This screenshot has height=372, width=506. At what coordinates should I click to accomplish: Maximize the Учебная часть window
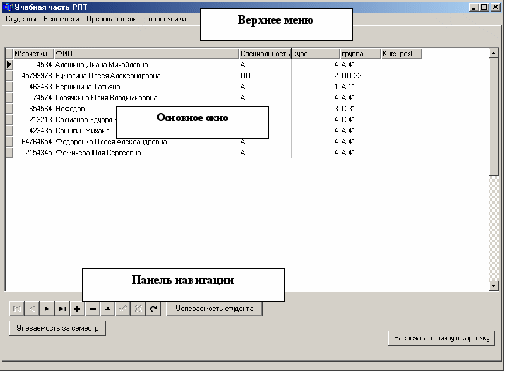pyautogui.click(x=485, y=7)
